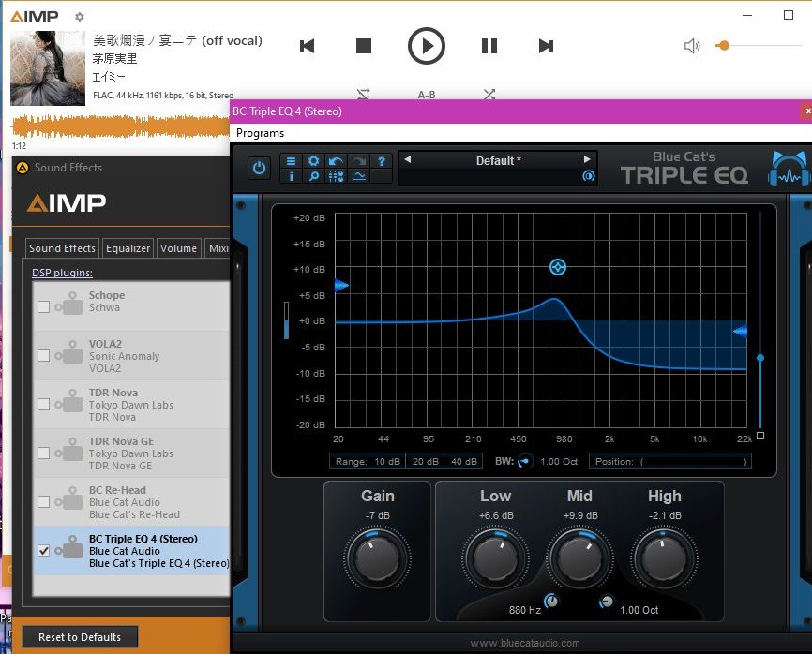Toggle shuffle playback icon

tap(489, 95)
